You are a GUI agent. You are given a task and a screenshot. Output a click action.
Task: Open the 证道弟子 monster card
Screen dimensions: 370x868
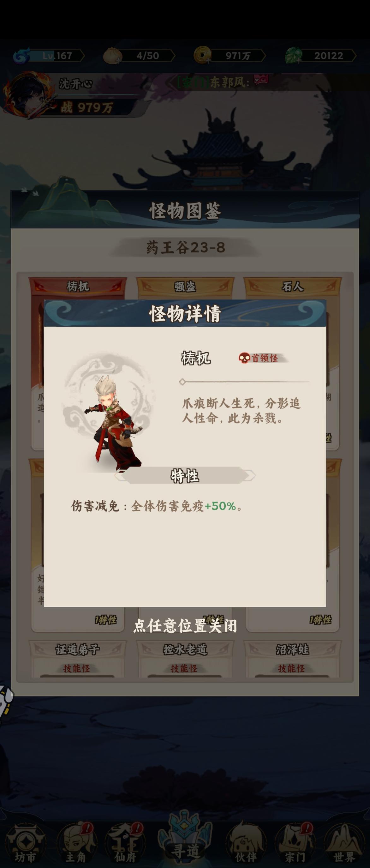coord(78,660)
